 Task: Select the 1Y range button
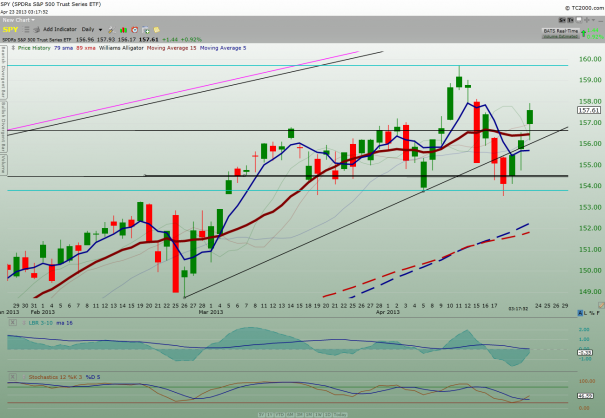[270, 415]
